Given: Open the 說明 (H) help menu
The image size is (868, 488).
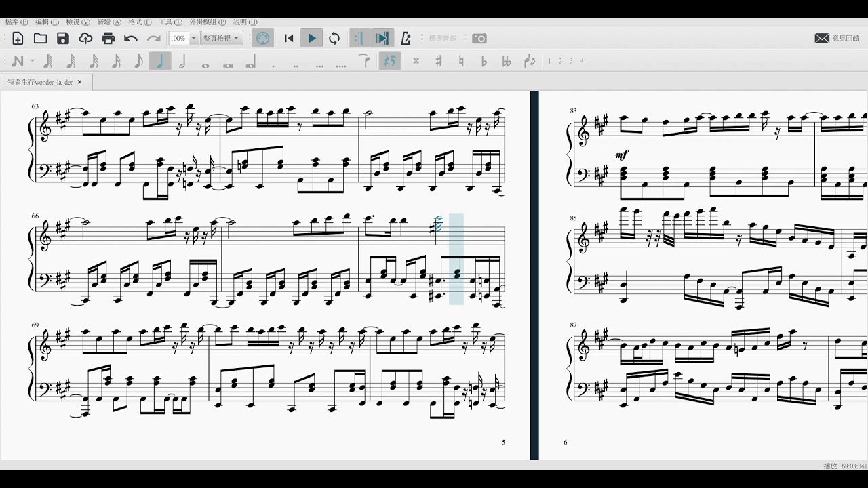Looking at the screenshot, I should click(x=245, y=22).
